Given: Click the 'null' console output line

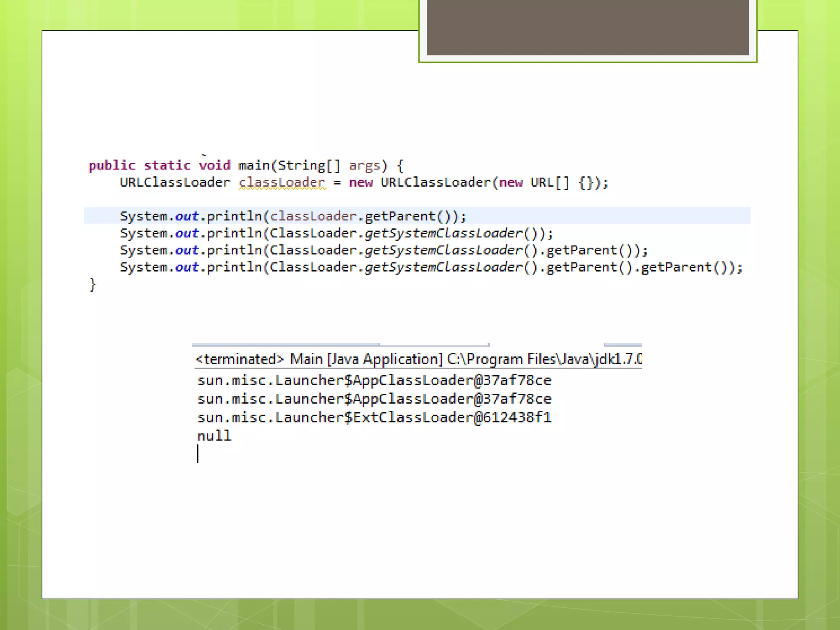Looking at the screenshot, I should pyautogui.click(x=214, y=436).
